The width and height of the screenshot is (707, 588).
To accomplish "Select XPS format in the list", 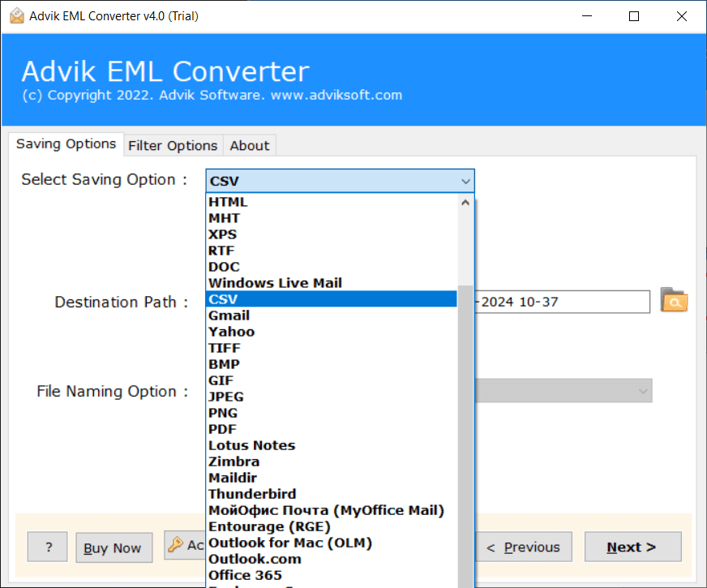I will (x=332, y=234).
